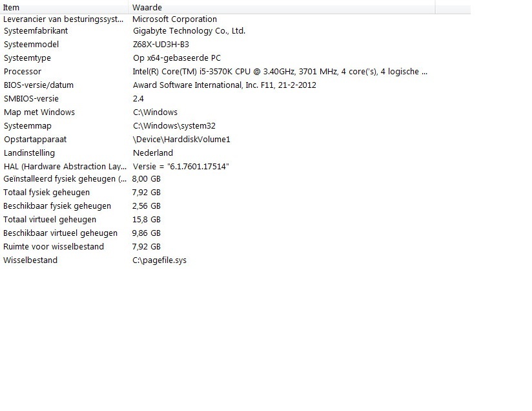Select the "15,8 GB" value

[x=146, y=220]
